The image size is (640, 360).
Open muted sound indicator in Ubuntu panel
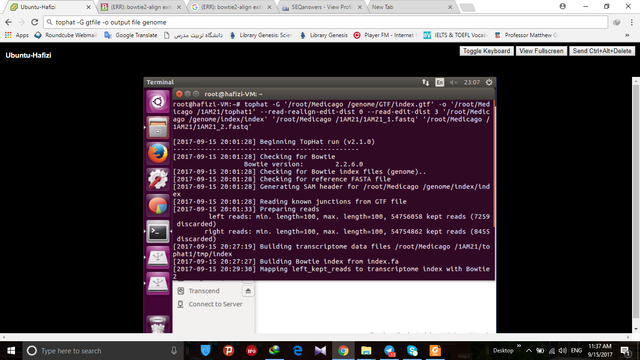coord(453,82)
